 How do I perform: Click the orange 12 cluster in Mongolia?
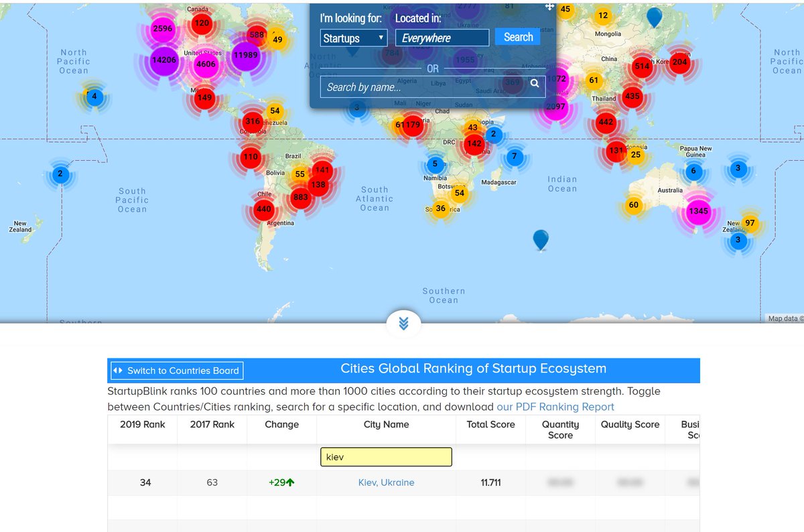click(603, 15)
